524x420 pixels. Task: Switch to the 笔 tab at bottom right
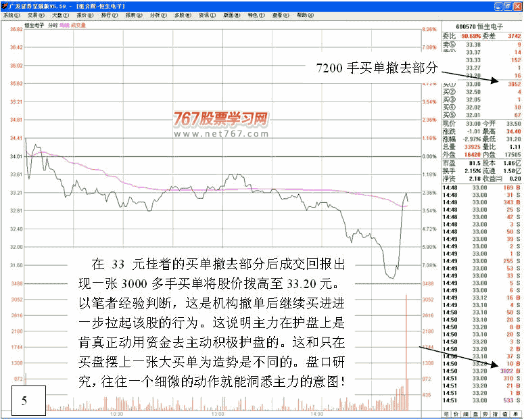446,414
